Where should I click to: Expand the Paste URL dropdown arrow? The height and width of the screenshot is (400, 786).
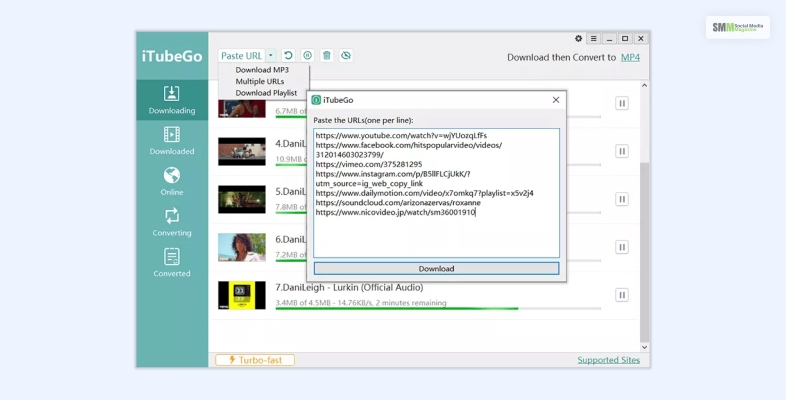point(271,56)
